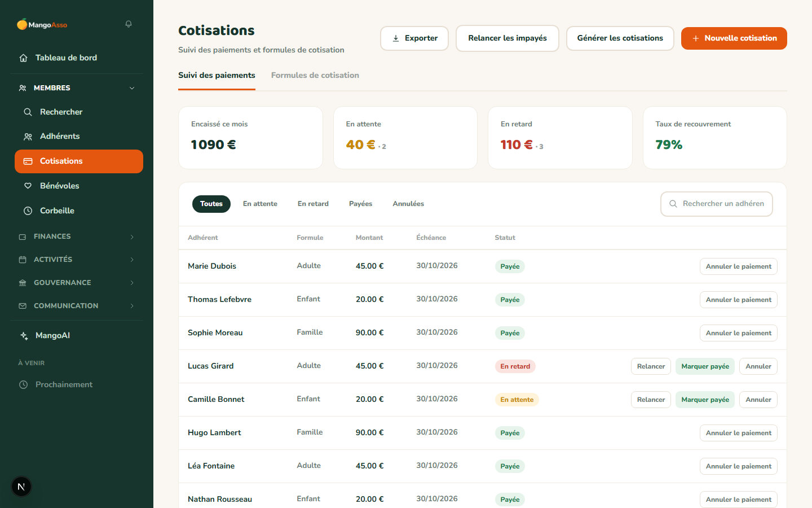Click the Adhérents people icon
Viewport: 812px width, 508px height.
coord(28,137)
